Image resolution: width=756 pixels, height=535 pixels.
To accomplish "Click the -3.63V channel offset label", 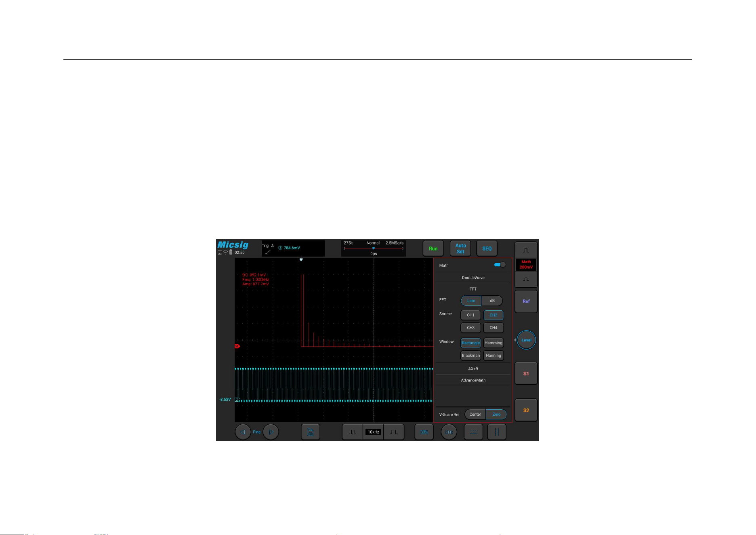I will [x=225, y=400].
